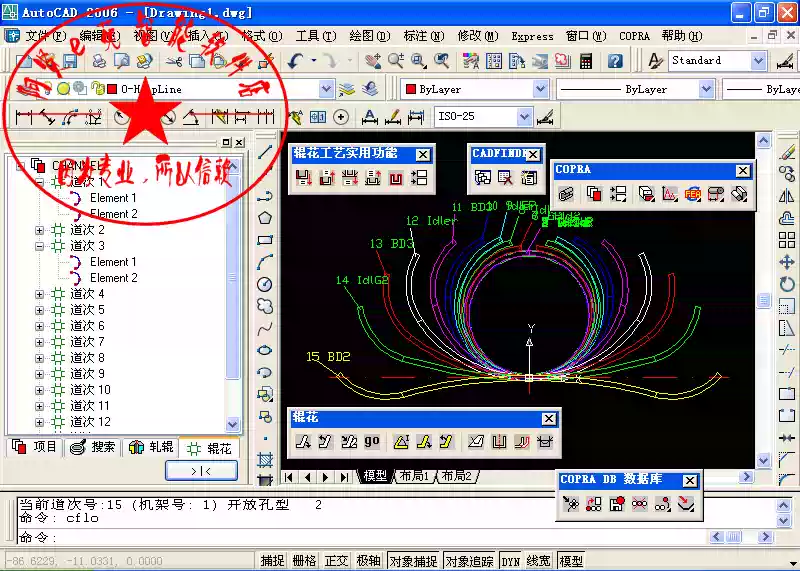Open the COPRA menu
Screen dimensions: 800x571
[634, 36]
